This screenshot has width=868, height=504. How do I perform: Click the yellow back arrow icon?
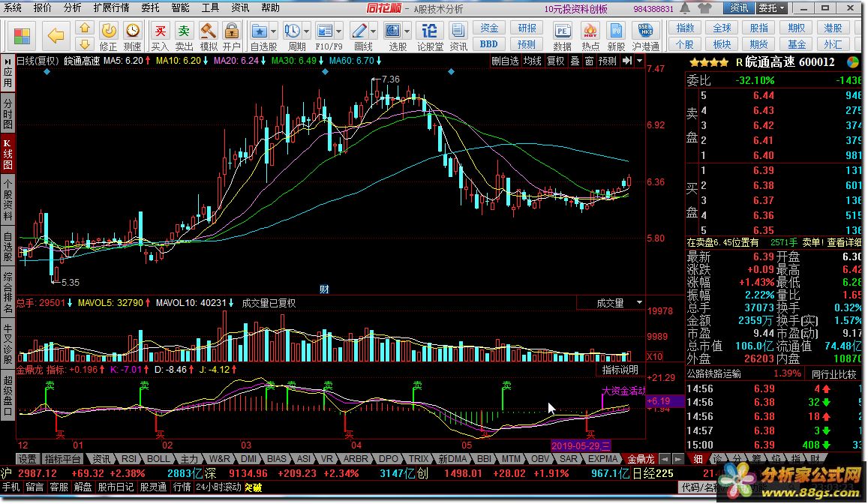(56, 36)
